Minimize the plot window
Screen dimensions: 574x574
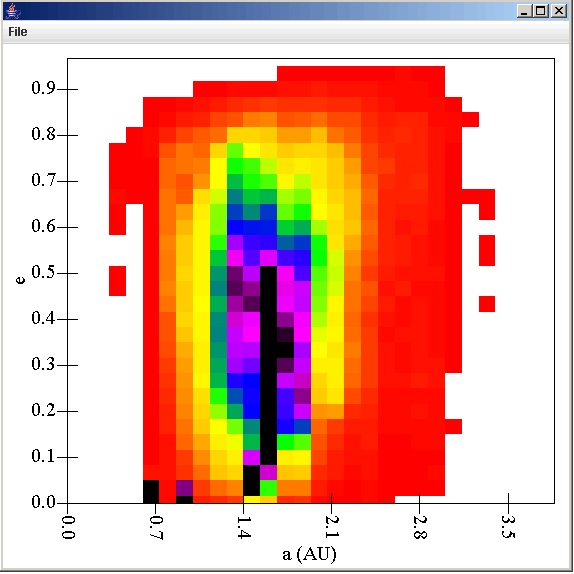pyautogui.click(x=524, y=11)
